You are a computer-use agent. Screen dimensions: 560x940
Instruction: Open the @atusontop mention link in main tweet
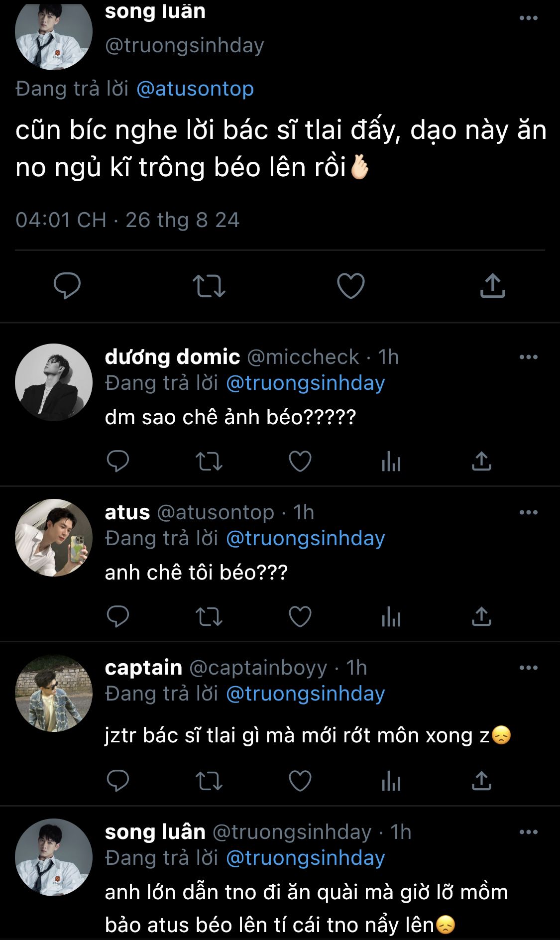coord(195,89)
